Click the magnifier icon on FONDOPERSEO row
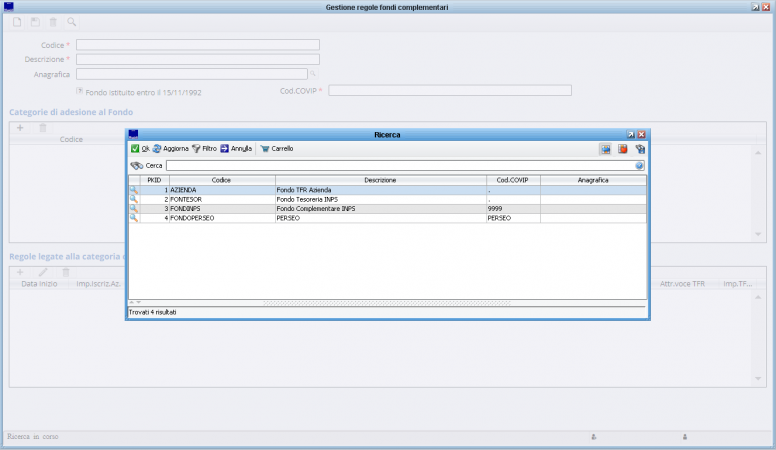 133,217
